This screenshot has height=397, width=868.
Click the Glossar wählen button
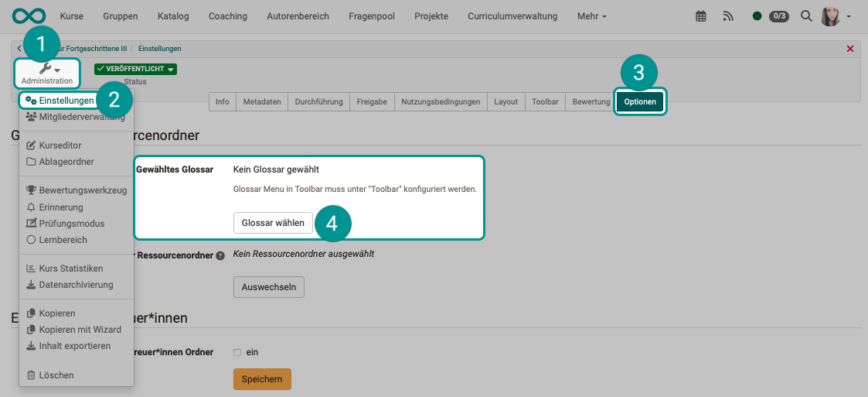coord(273,223)
